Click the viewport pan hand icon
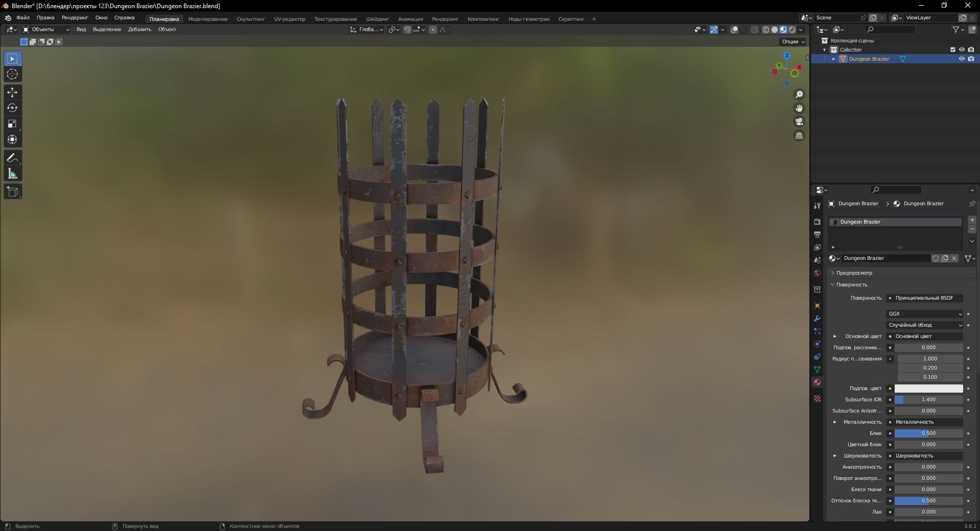980x531 pixels. pos(799,108)
